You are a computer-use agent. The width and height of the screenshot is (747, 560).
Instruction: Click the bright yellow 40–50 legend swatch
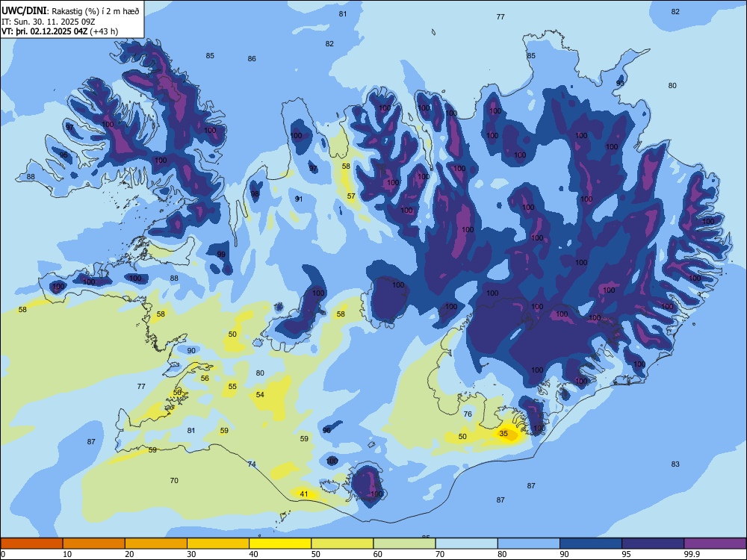(x=280, y=544)
